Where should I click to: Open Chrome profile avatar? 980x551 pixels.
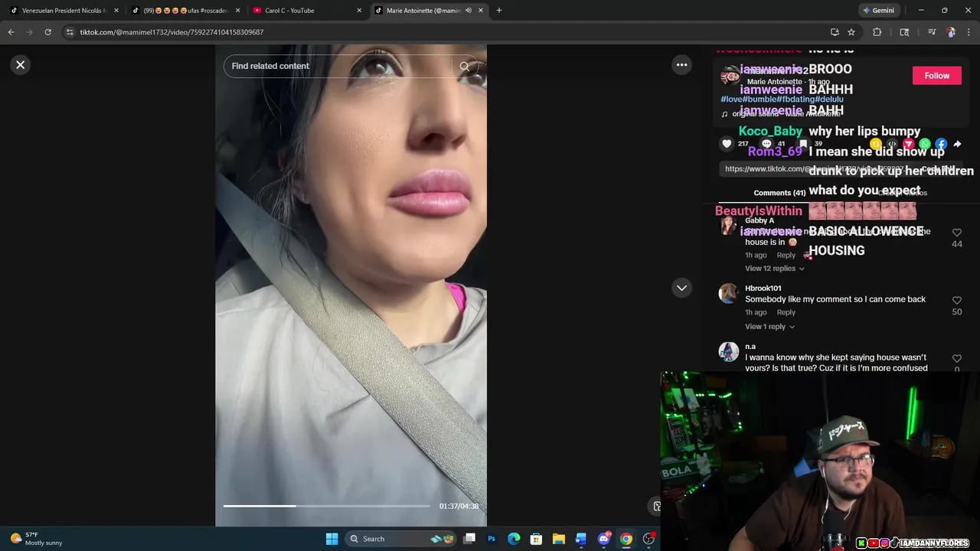pyautogui.click(x=950, y=32)
